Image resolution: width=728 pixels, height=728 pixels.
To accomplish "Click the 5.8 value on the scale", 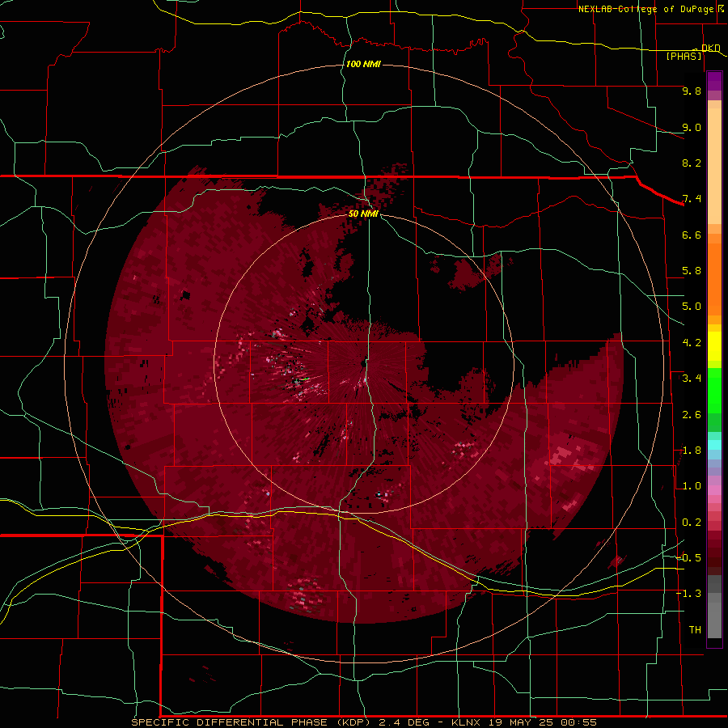I will point(692,271).
